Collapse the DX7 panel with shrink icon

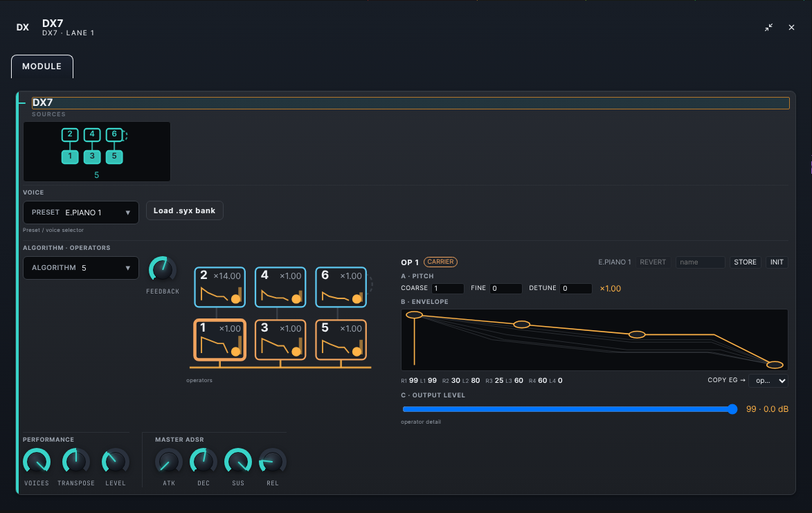point(768,28)
